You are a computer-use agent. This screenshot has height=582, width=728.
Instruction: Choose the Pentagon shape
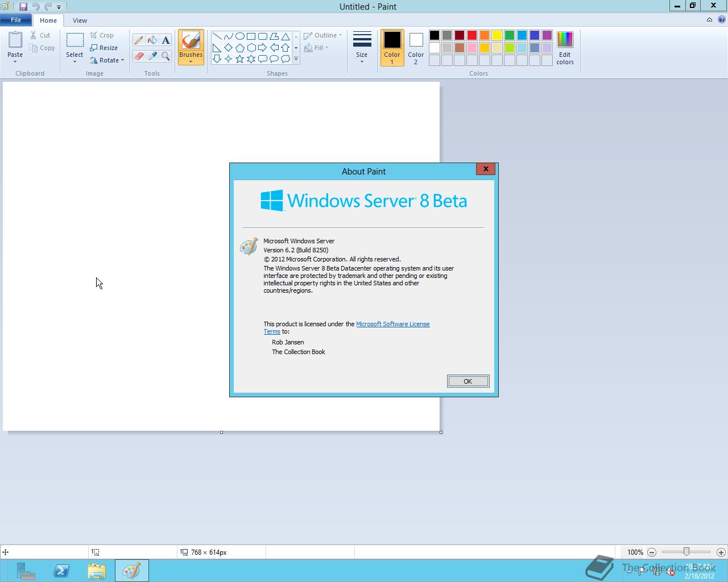point(239,48)
